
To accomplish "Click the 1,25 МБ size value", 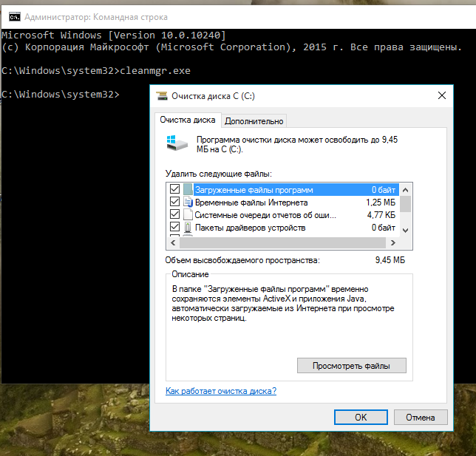I will [381, 203].
